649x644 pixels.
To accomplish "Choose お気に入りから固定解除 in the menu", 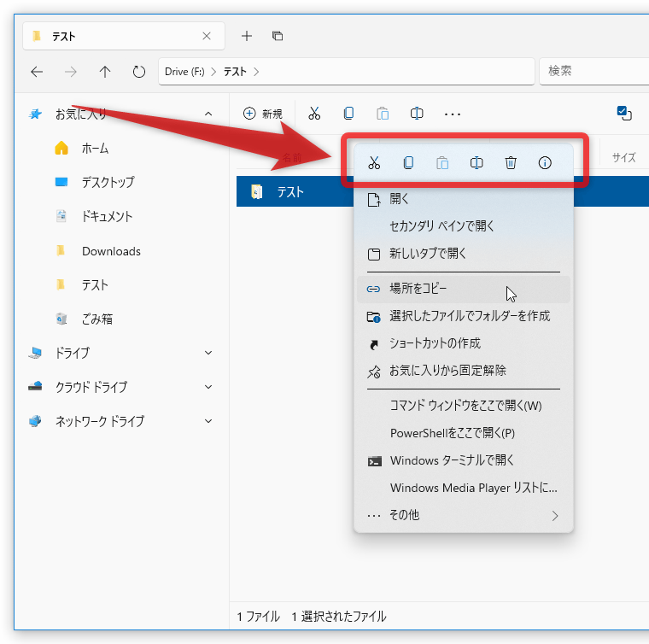I will tap(464, 371).
